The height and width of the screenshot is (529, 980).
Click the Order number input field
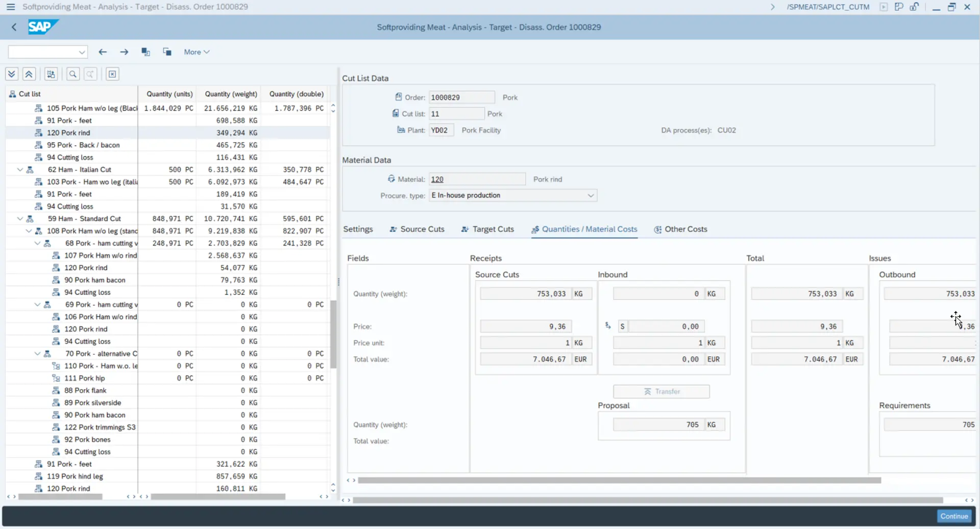[x=462, y=98]
